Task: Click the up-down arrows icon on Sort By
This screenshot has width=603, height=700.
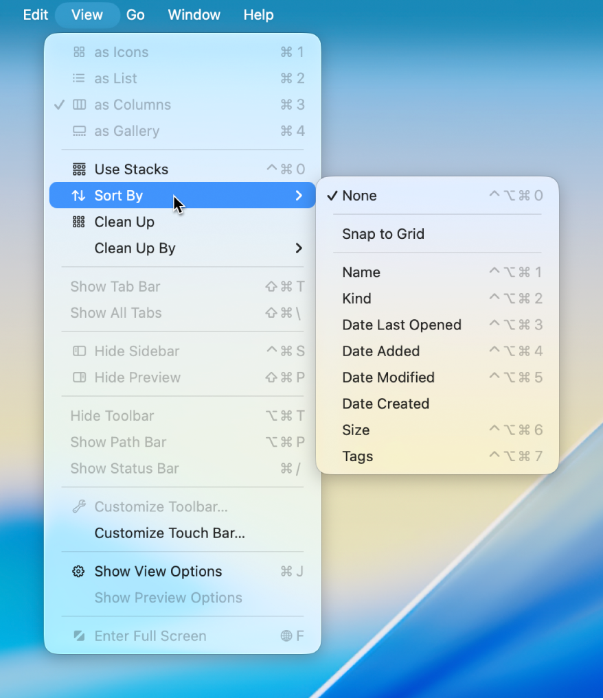Action: [78, 196]
